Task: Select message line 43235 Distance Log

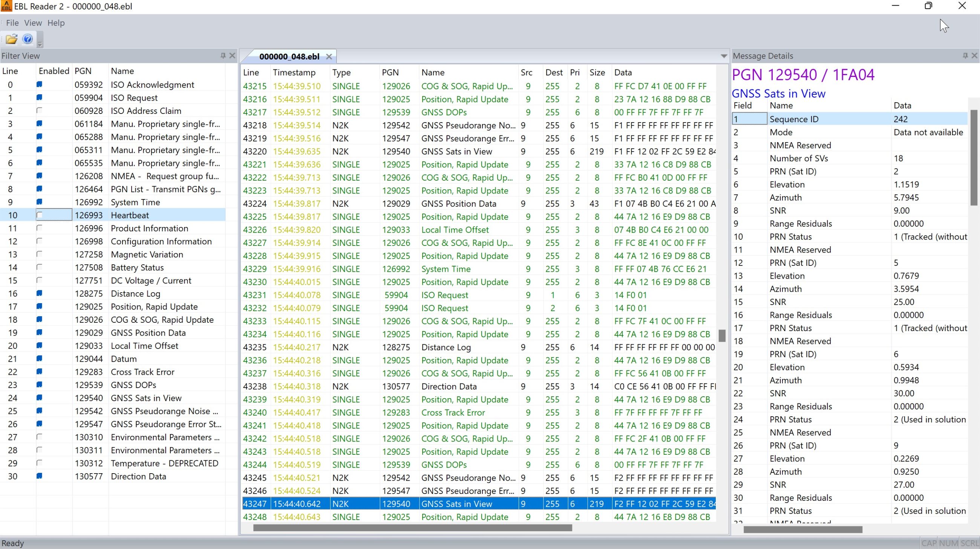Action: [x=479, y=347]
